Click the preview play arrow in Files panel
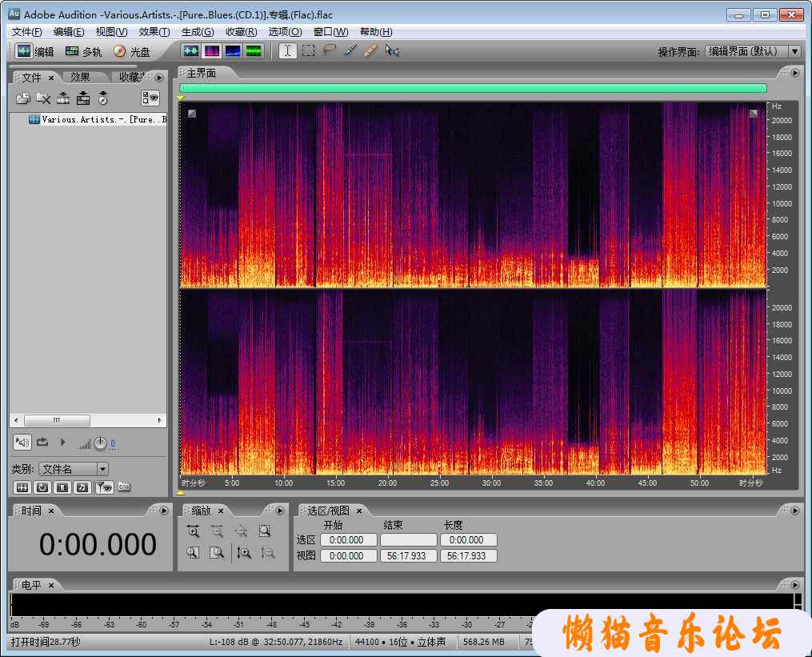Viewport: 812px width, 657px height. 62,443
